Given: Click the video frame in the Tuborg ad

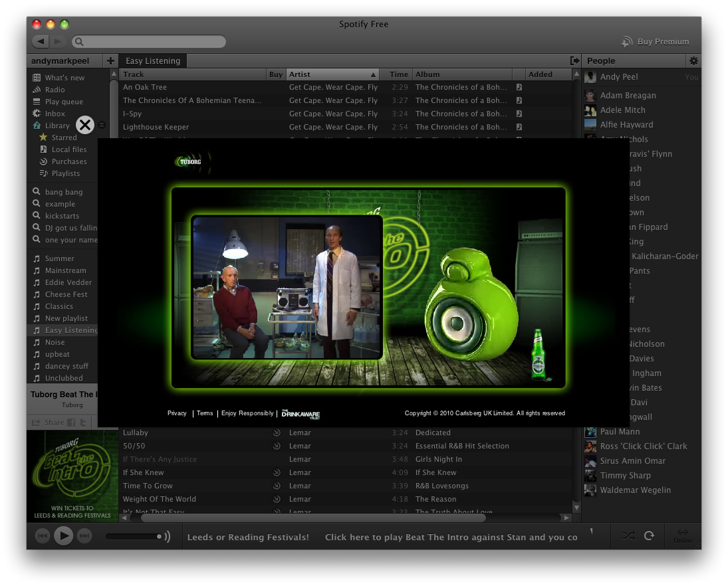Looking at the screenshot, I should click(287, 287).
